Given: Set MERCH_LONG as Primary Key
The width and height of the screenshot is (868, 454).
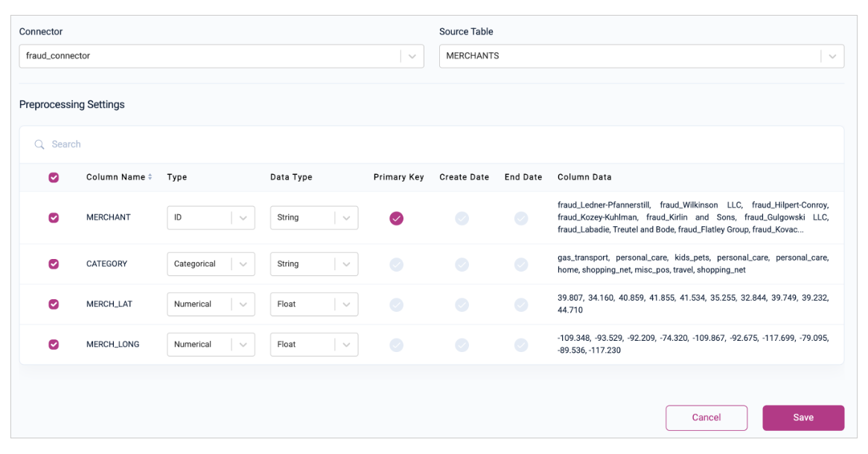Looking at the screenshot, I should point(396,345).
